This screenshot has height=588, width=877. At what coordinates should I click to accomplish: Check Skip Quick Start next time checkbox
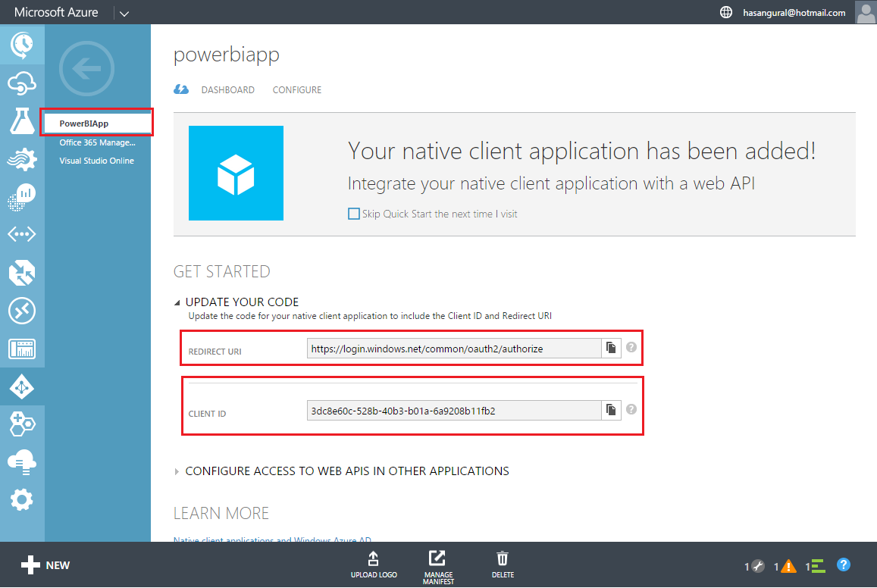pyautogui.click(x=353, y=214)
